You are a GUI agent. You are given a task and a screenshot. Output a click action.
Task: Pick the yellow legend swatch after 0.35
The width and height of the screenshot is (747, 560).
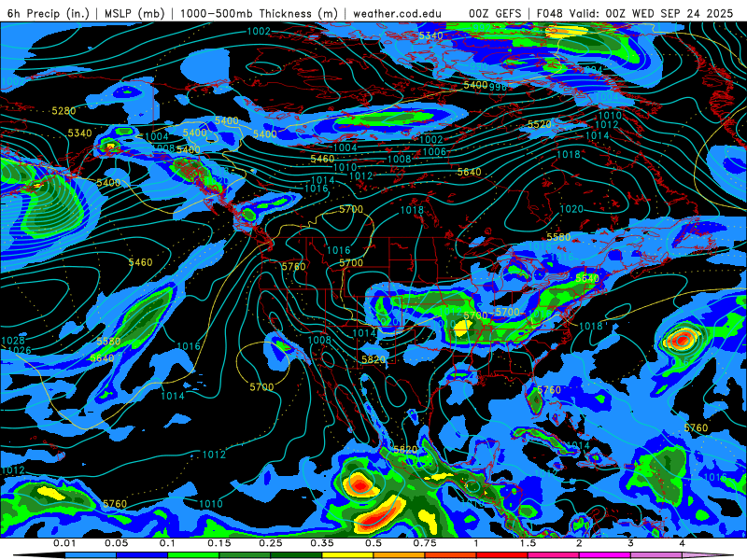pyautogui.click(x=347, y=555)
